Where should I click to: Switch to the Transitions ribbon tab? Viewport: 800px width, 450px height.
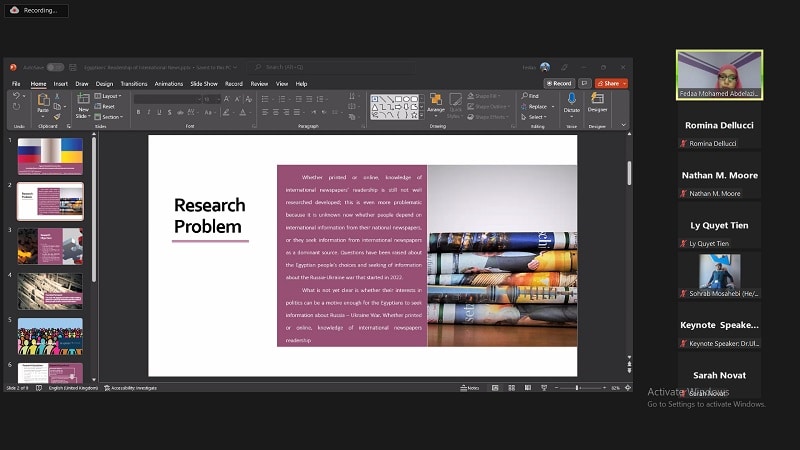[133, 84]
